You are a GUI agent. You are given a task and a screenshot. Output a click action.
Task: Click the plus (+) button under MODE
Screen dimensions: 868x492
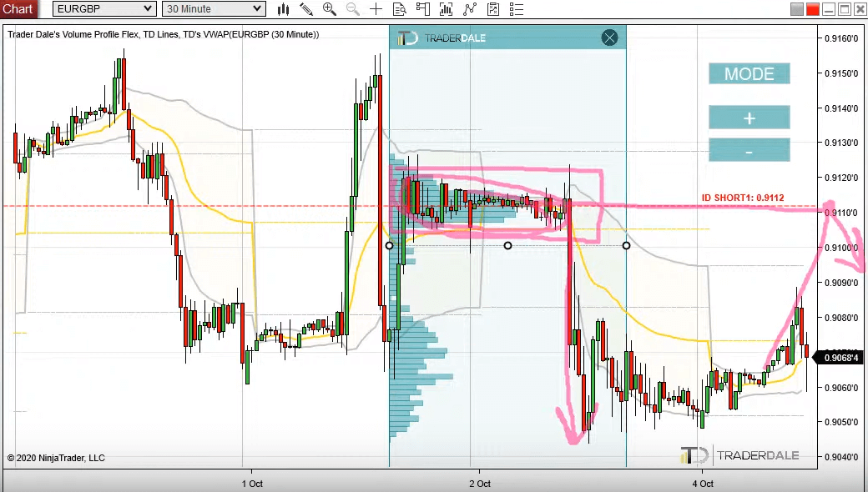click(x=749, y=118)
